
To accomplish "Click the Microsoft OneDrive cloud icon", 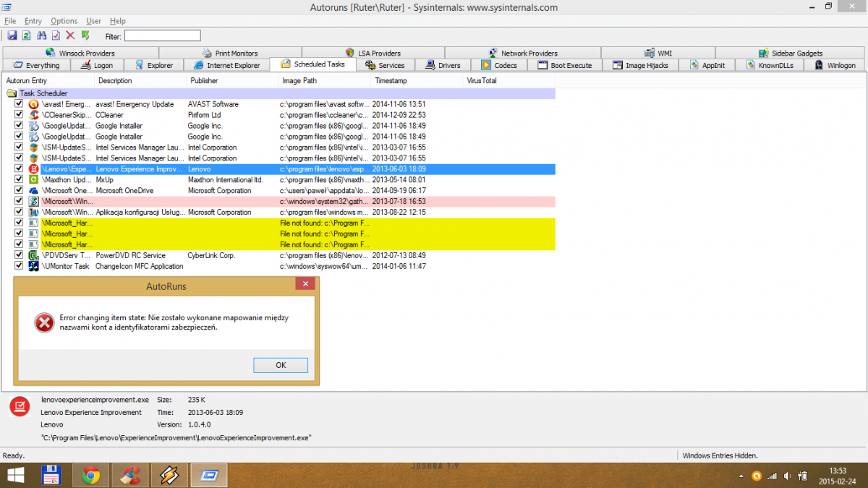I will point(33,191).
